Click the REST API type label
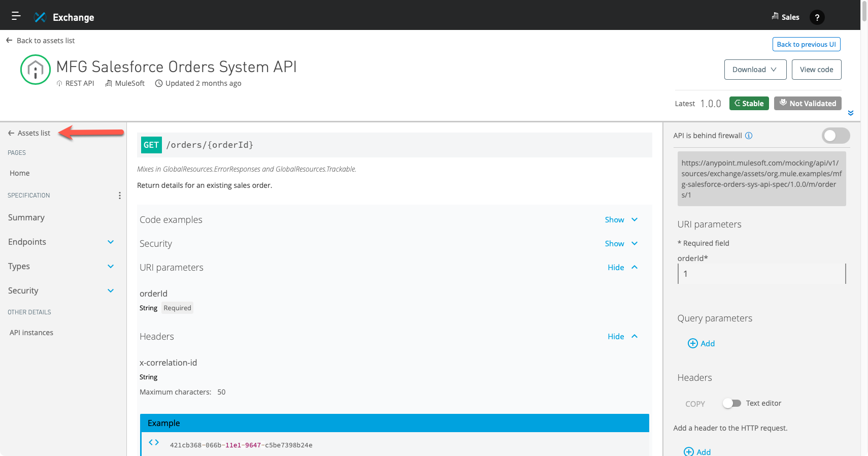The height and width of the screenshot is (456, 868). click(x=80, y=83)
